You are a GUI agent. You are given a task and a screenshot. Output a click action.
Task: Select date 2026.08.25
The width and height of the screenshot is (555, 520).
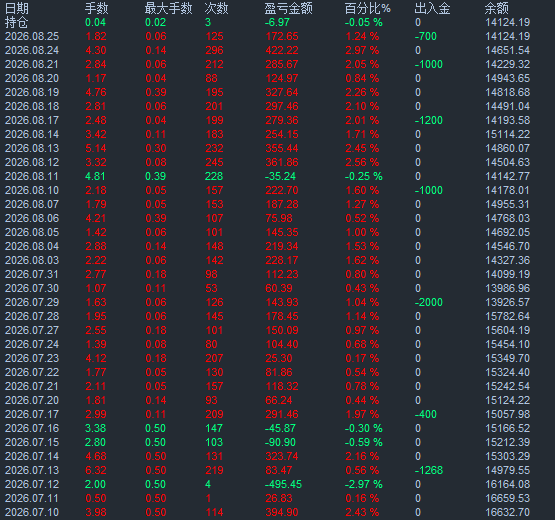pos(32,36)
